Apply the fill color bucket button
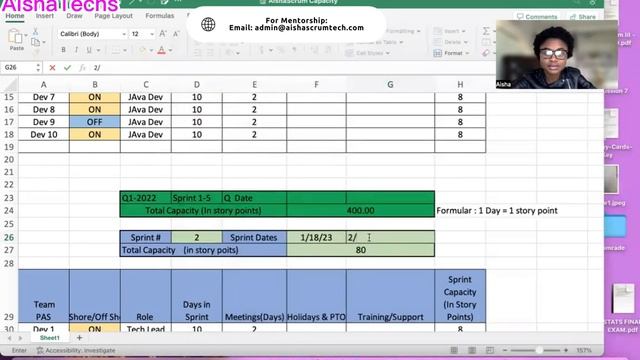Image resolution: width=640 pixels, height=360 pixels. click(142, 50)
